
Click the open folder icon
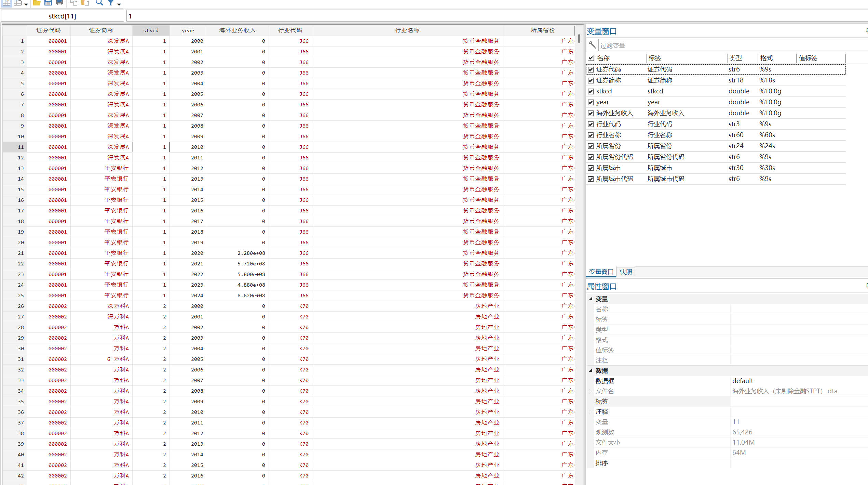(37, 3)
